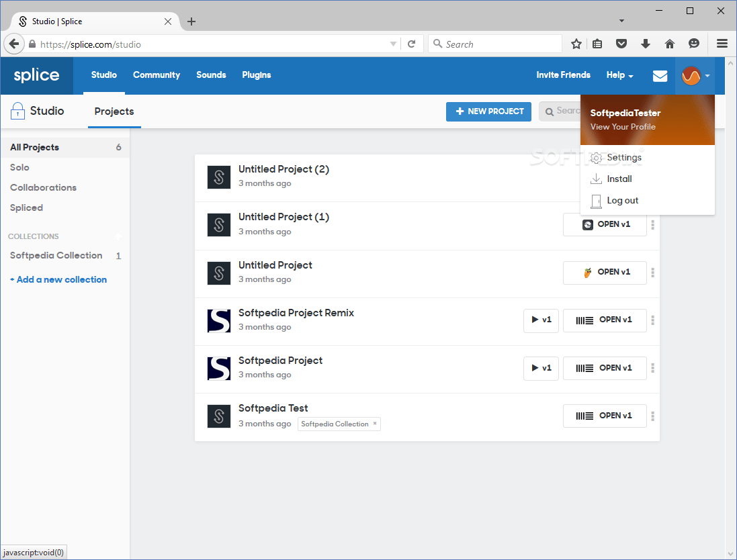Click the Untitled Project (2) title
737x560 pixels.
coord(284,169)
